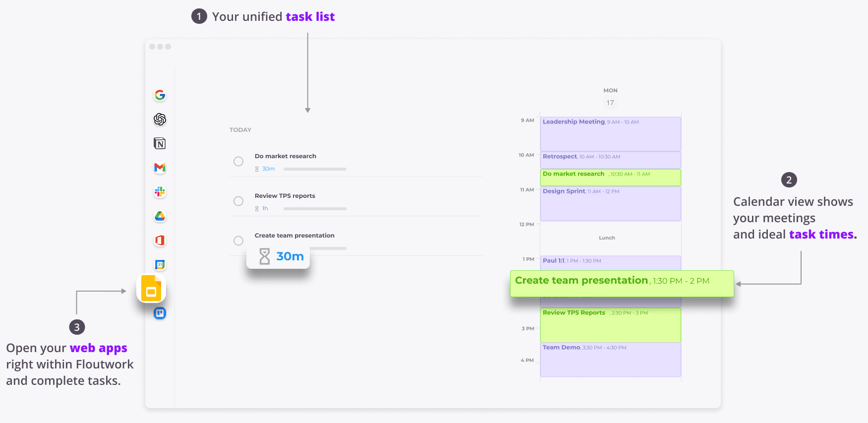Click the 30m duration popup badge

[x=278, y=256]
